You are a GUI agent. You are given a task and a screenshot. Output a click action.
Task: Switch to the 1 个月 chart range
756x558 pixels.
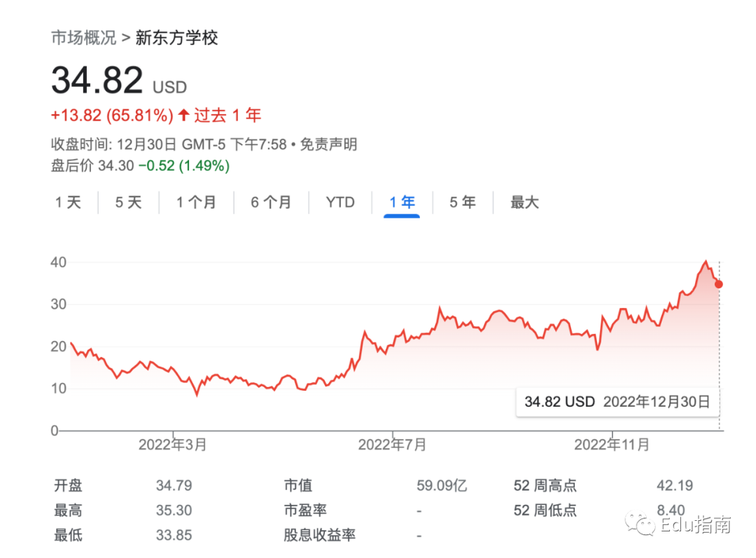coord(196,202)
